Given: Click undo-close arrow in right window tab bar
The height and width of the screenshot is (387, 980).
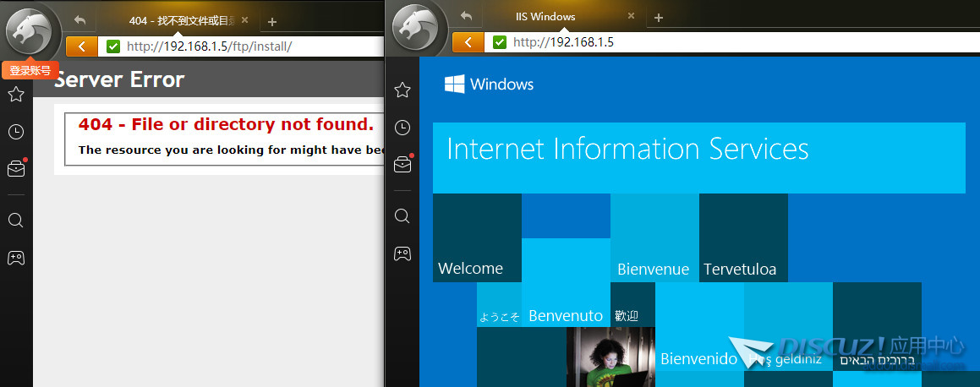Looking at the screenshot, I should pos(466,15).
